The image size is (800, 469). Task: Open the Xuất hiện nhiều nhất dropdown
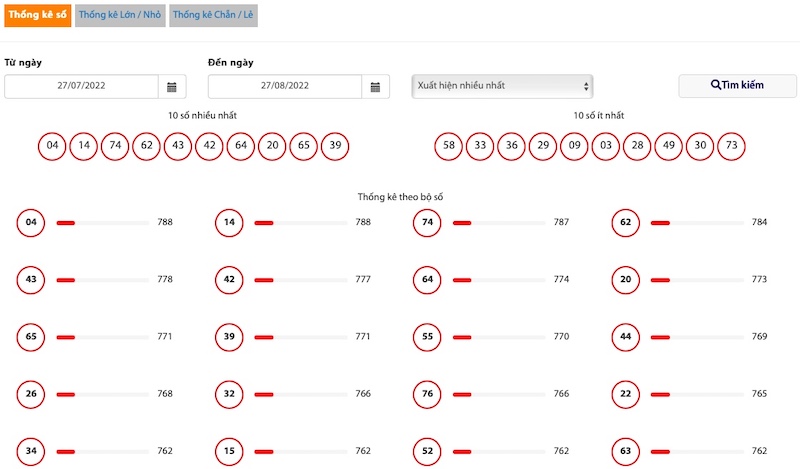[x=503, y=86]
